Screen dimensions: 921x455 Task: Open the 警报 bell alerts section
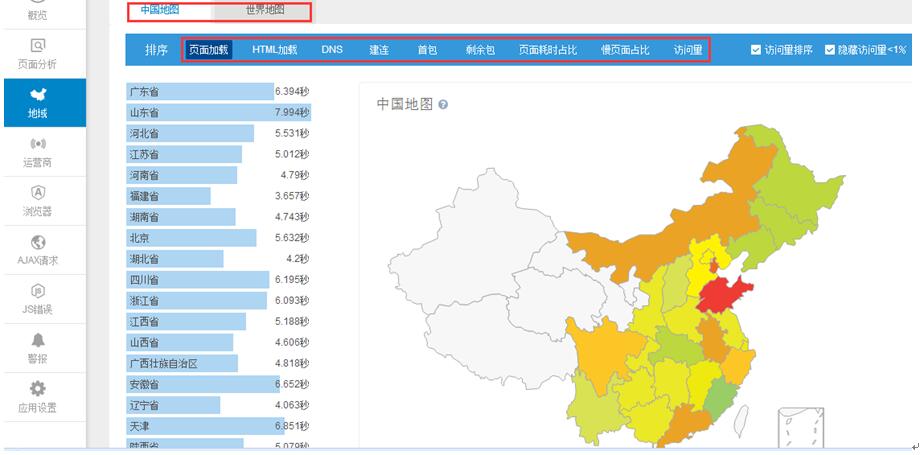37,349
